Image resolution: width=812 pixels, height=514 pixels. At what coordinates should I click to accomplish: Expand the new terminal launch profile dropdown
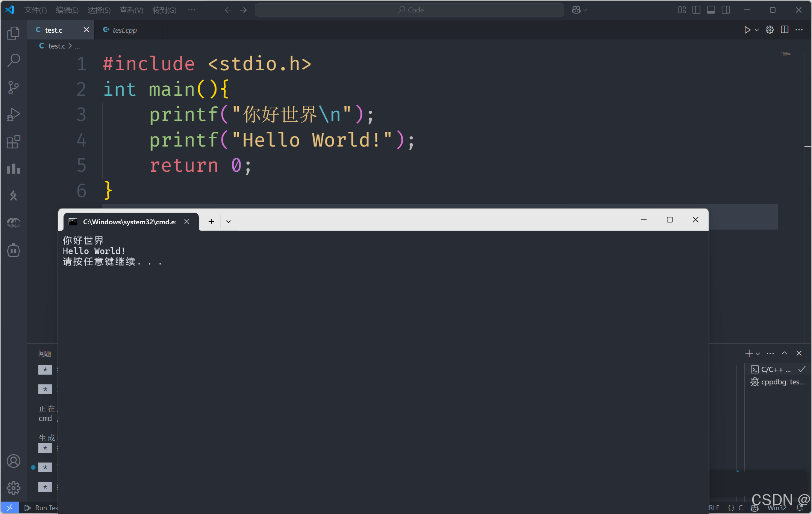pos(758,354)
